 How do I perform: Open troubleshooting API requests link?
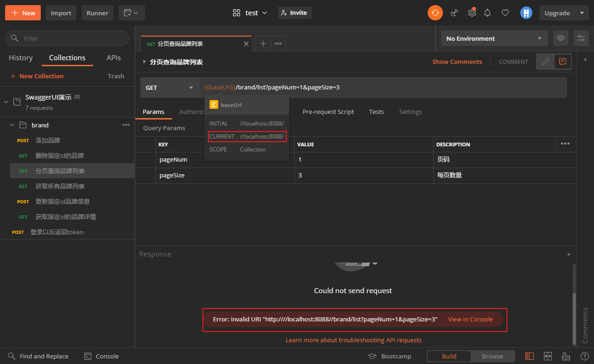(354, 340)
